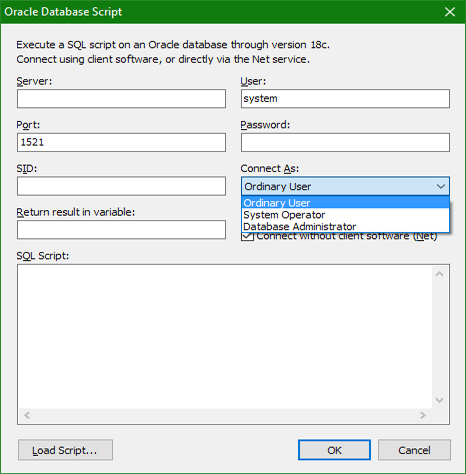Toggle Connect without client software checkbox
The width and height of the screenshot is (466, 474).
(x=248, y=236)
